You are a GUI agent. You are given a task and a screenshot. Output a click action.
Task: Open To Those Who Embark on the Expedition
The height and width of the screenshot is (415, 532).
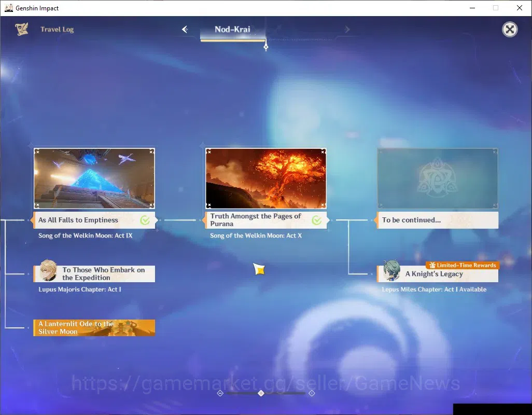click(94, 274)
